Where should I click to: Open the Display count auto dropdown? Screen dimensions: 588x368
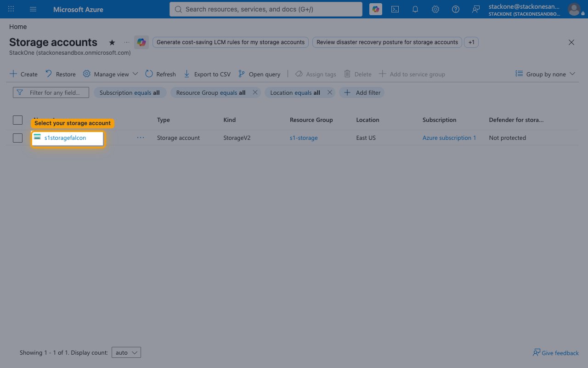pos(126,353)
